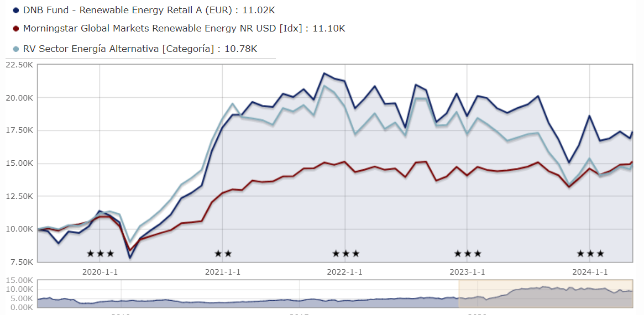Screen dimensions: 644x315
Task: Click the 2020-1-1 date axis label
Action: (100, 272)
